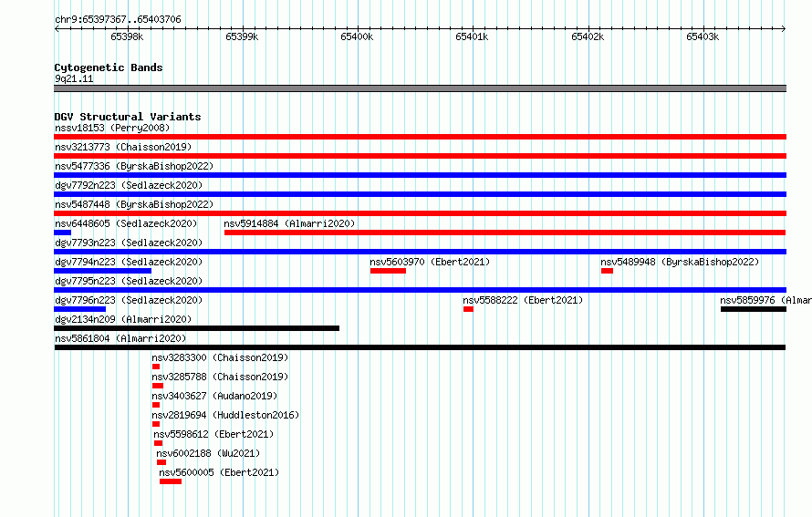Click long black bar under nsv5861804
This screenshot has width=812, height=517.
[x=420, y=347]
